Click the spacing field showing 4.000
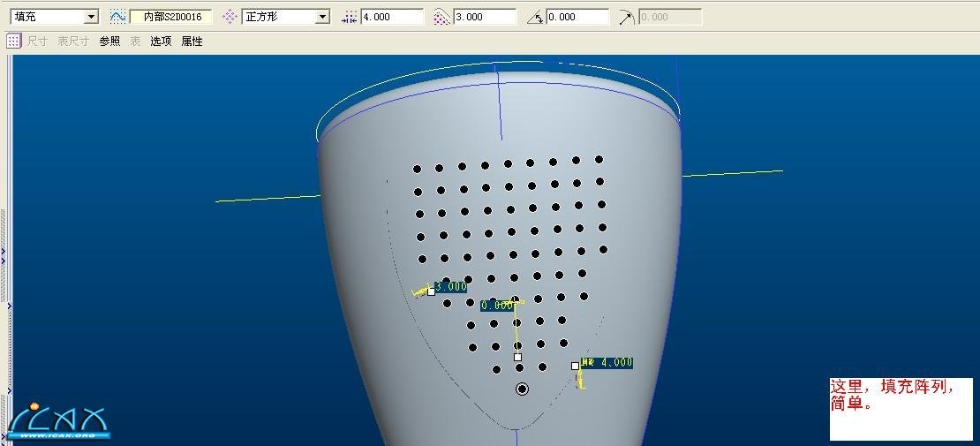Viewport: 980px width, 446px height. point(391,17)
